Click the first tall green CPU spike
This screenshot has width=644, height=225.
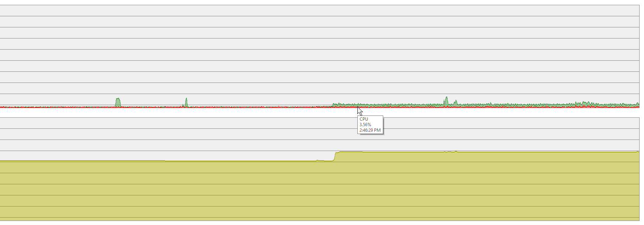point(118,103)
